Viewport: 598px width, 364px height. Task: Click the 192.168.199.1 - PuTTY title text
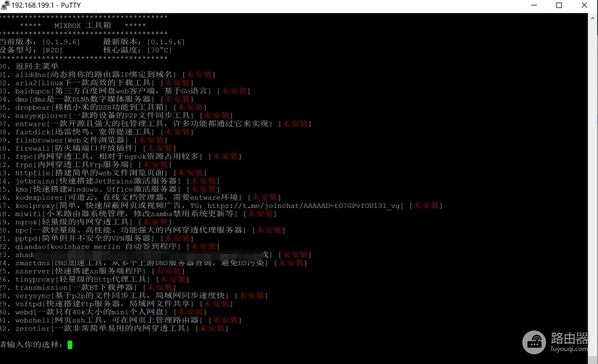click(46, 5)
